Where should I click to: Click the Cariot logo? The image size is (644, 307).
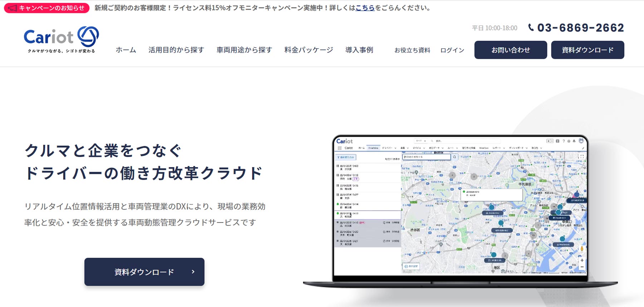click(x=62, y=40)
